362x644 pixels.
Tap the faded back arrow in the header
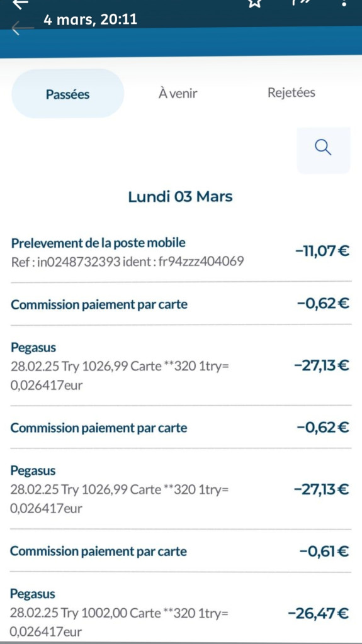point(23,28)
